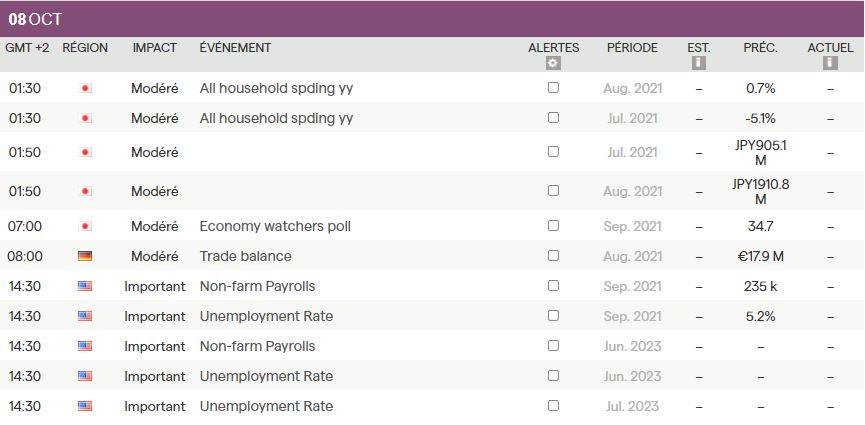Check alert box for Sep. 2021 Non-farm Payrolls

[554, 286]
